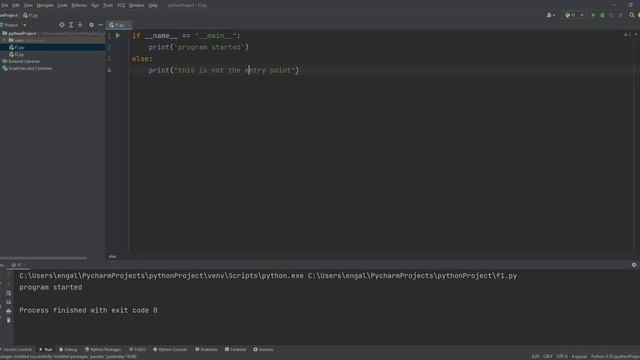The height and width of the screenshot is (360, 640).
Task: Click the green run gutter arrow on line 1
Action: pos(118,36)
